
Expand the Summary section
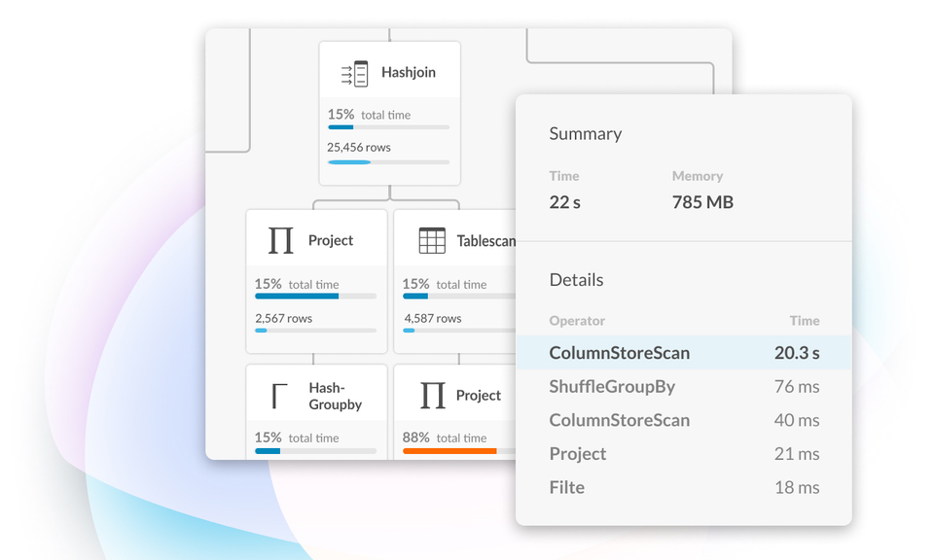[x=585, y=133]
